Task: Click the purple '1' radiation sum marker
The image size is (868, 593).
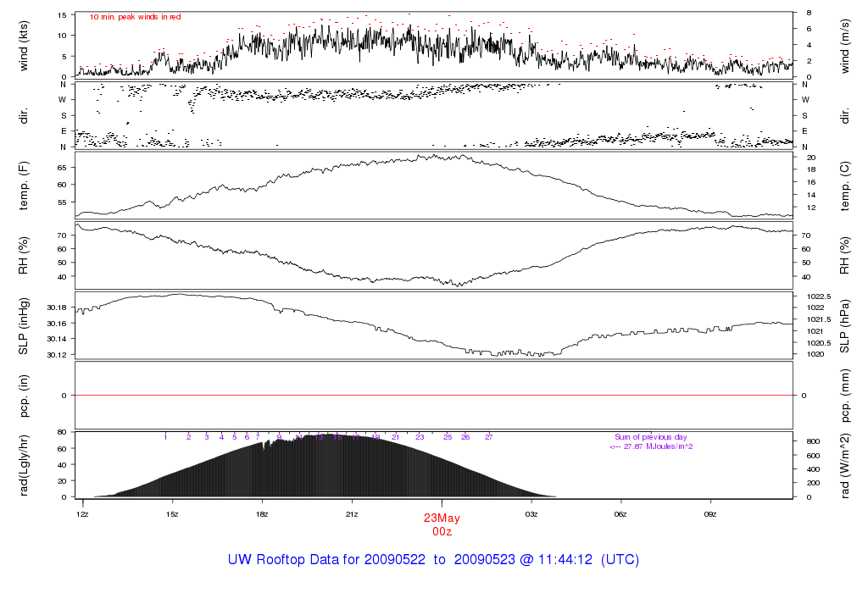Action: click(x=165, y=437)
